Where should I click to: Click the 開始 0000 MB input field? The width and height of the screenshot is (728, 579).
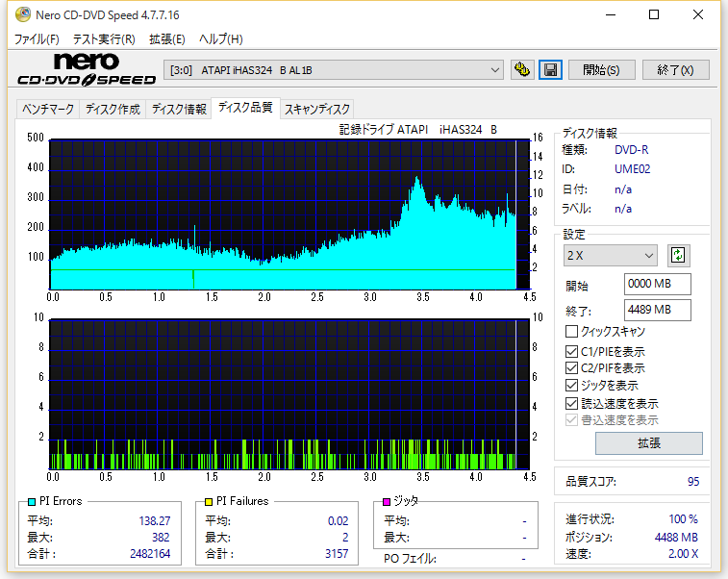(658, 284)
